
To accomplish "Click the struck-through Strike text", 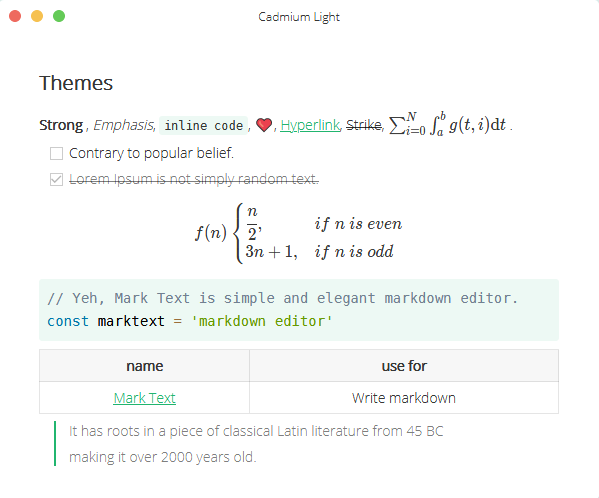I will (x=364, y=125).
